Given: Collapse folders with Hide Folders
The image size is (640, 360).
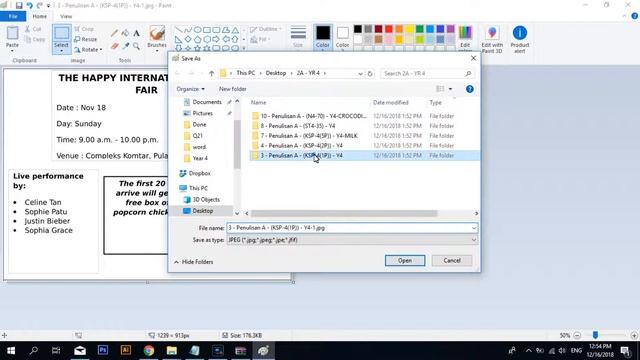Looking at the screenshot, I should pyautogui.click(x=193, y=262).
